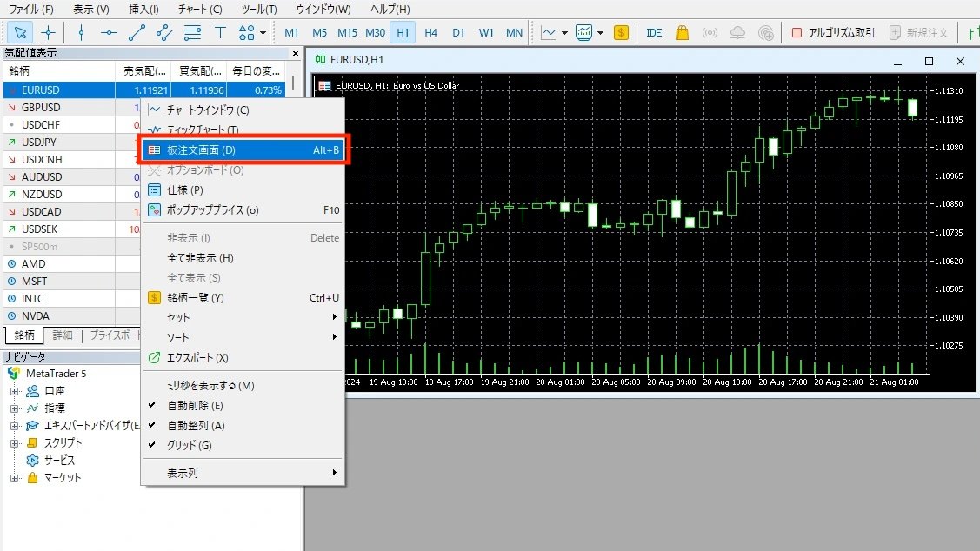The width and height of the screenshot is (980, 551).
Task: Select 板注文画面 (D) in context menu
Action: pos(243,150)
